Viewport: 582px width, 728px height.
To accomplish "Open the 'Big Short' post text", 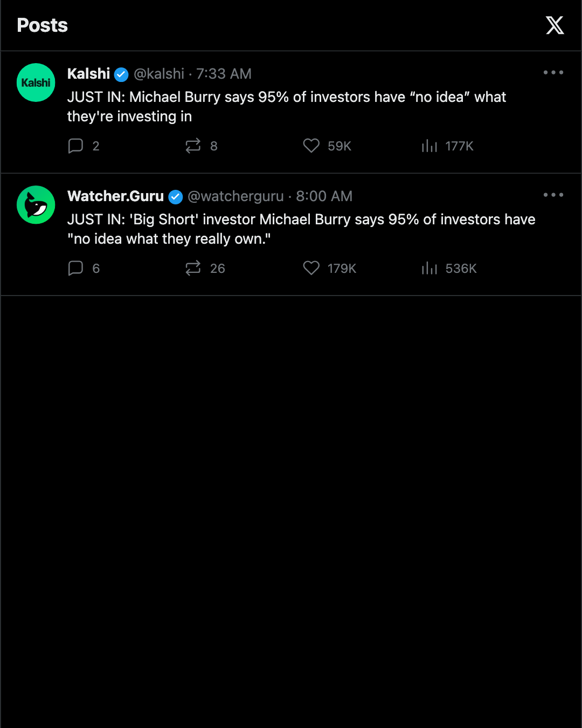I will click(x=301, y=229).
